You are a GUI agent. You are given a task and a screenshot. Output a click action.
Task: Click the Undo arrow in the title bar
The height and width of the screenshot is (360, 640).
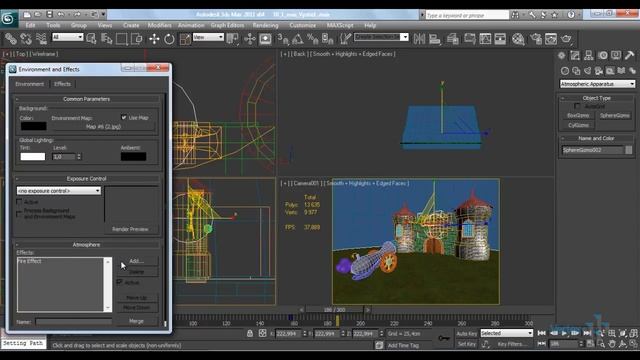[x=61, y=15]
